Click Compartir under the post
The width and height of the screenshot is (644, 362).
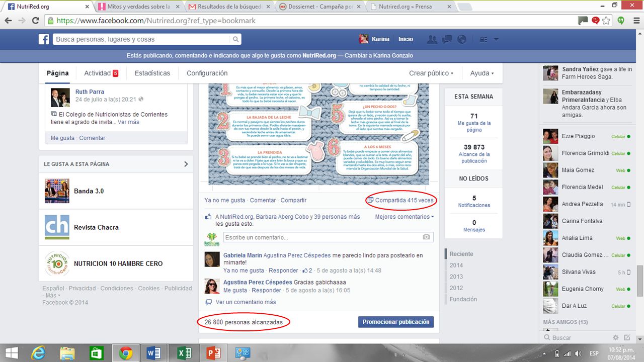tap(293, 200)
